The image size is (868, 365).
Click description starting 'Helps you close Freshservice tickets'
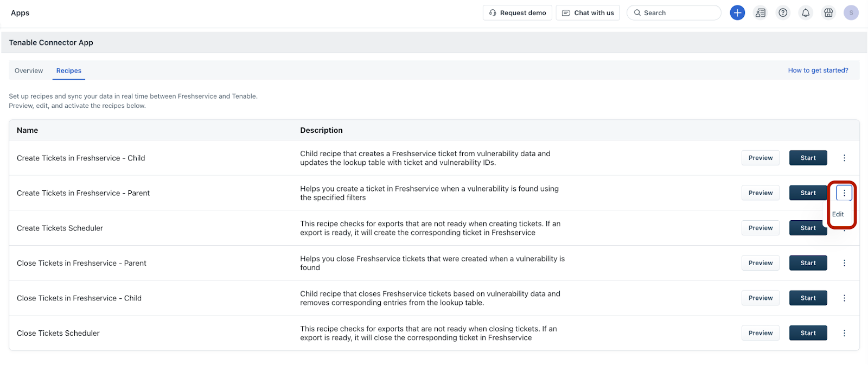[432, 263]
